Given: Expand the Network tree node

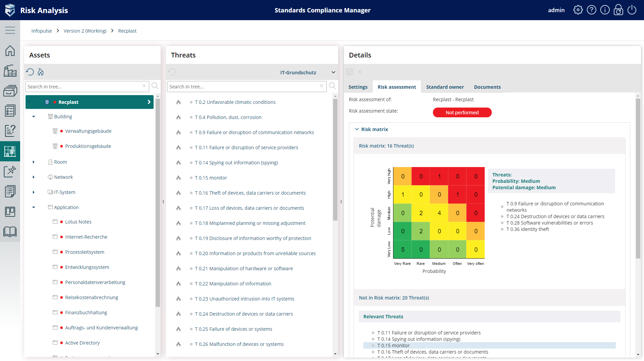Looking at the screenshot, I should click(34, 177).
